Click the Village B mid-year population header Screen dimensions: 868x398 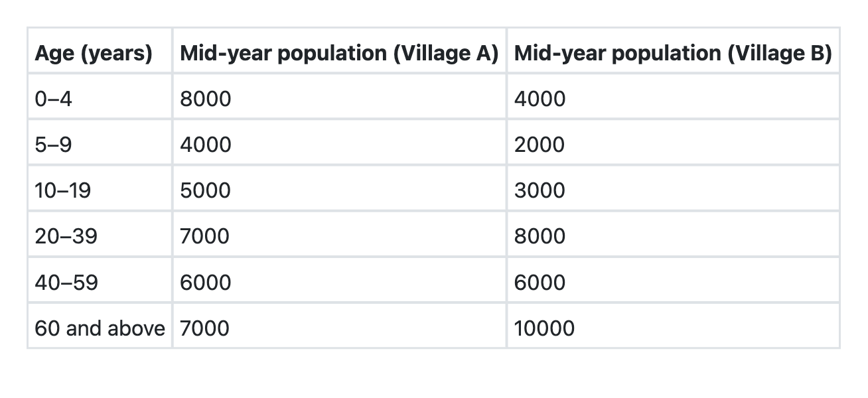tap(672, 53)
